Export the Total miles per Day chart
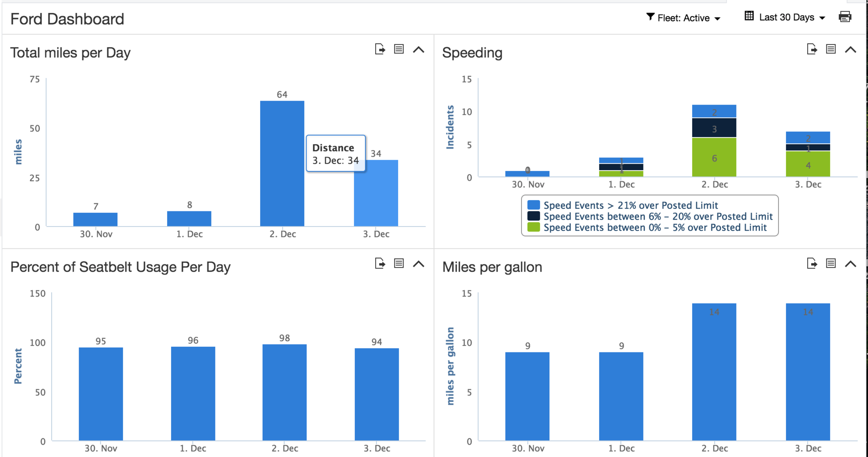This screenshot has width=868, height=457. click(380, 49)
